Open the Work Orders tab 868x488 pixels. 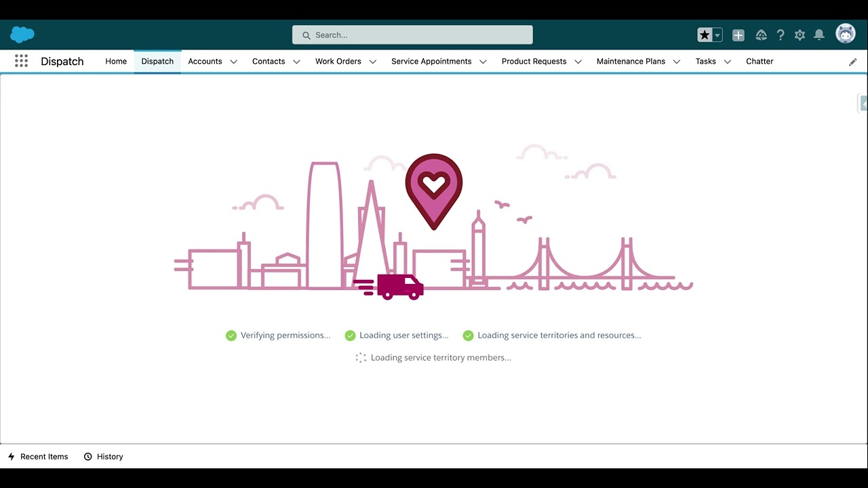click(x=338, y=61)
